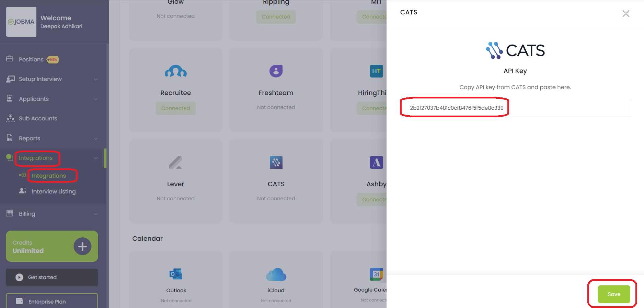Click the 'Not connected' text under CATS
This screenshot has height=308, width=644.
tap(276, 199)
